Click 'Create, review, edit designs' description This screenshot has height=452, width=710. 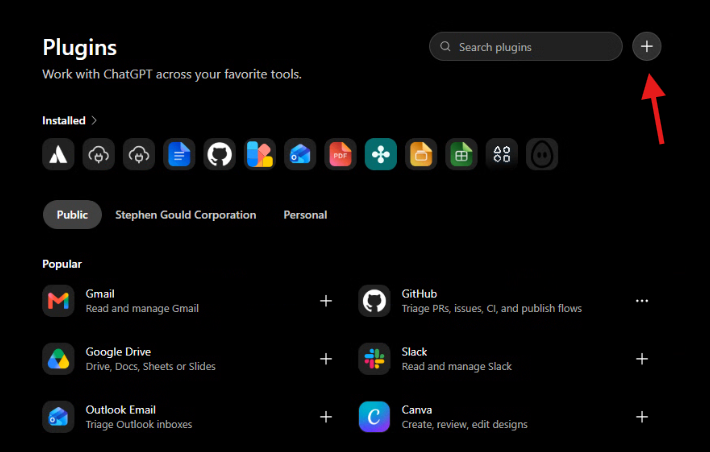[x=465, y=424]
